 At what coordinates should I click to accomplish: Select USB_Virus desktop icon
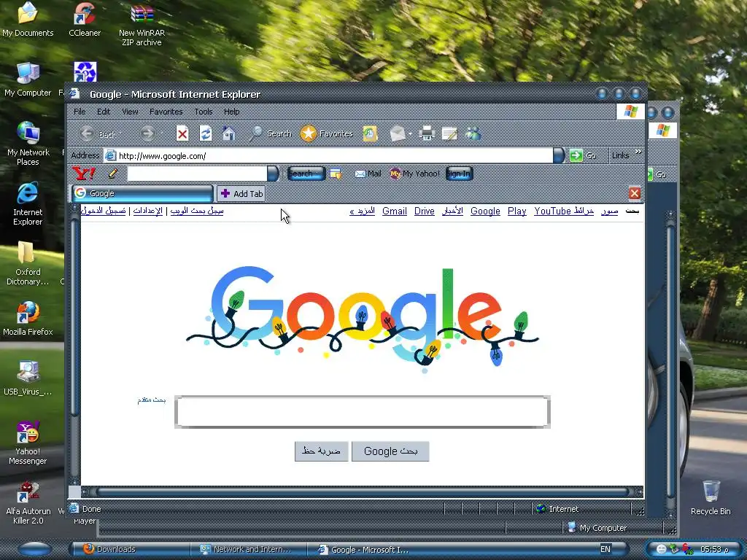click(x=28, y=378)
